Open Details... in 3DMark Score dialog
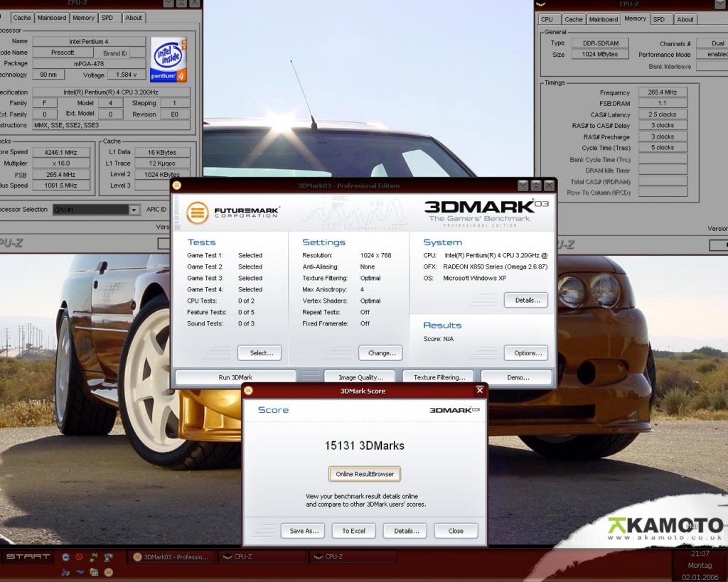 (x=405, y=531)
